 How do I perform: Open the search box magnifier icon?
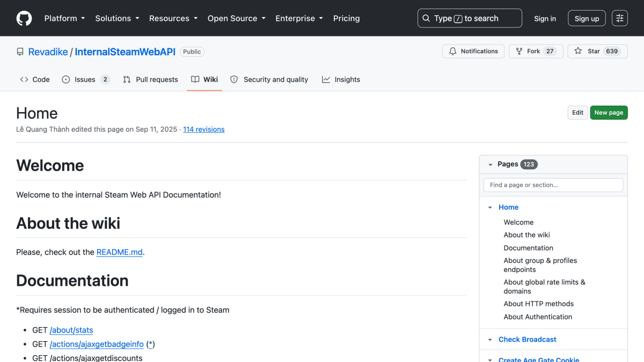(x=426, y=18)
